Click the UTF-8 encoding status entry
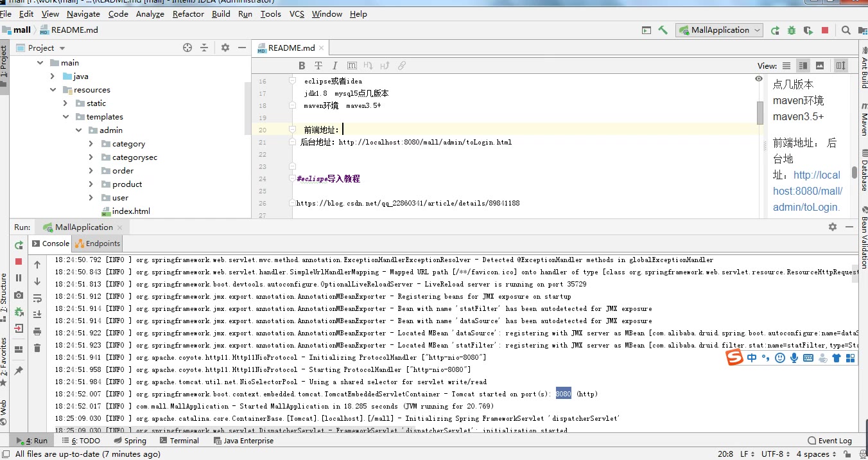 [x=774, y=454]
